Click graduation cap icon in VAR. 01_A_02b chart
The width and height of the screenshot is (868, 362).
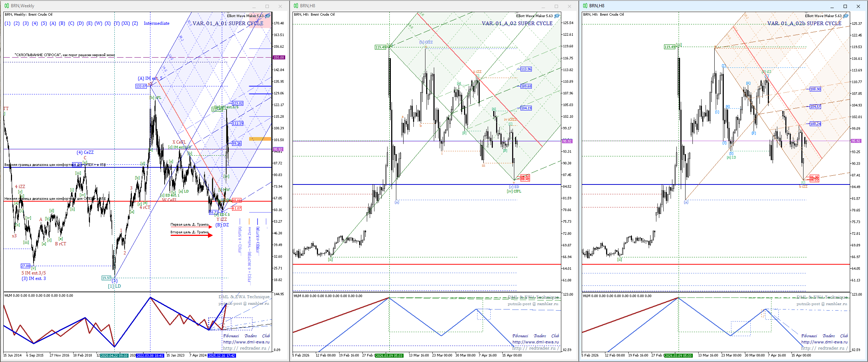pyautogui.click(x=846, y=16)
